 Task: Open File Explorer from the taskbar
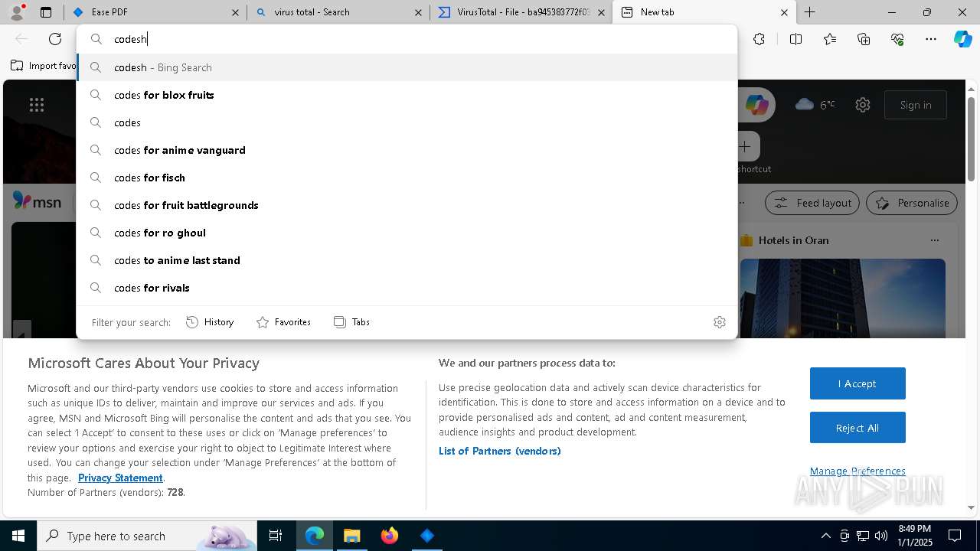point(351,536)
